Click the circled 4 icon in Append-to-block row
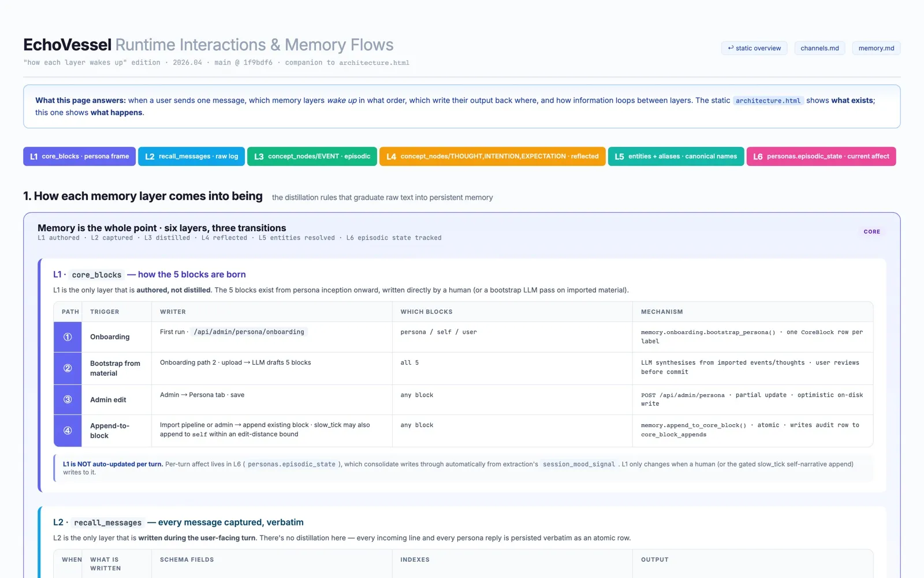 pos(68,430)
